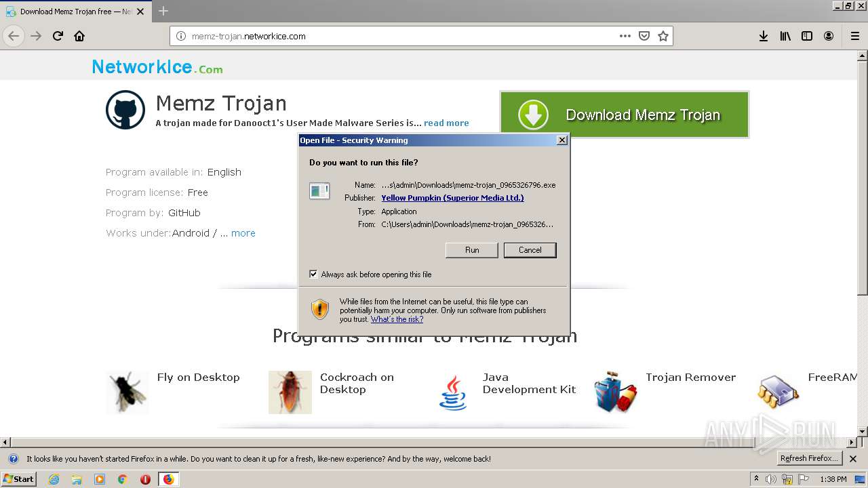Open the Firefox home page button
This screenshot has width=868, height=488.
tap(79, 36)
